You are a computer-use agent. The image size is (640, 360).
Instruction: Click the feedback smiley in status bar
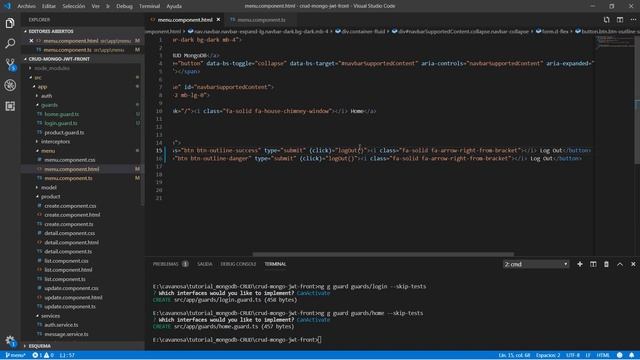pos(620,355)
